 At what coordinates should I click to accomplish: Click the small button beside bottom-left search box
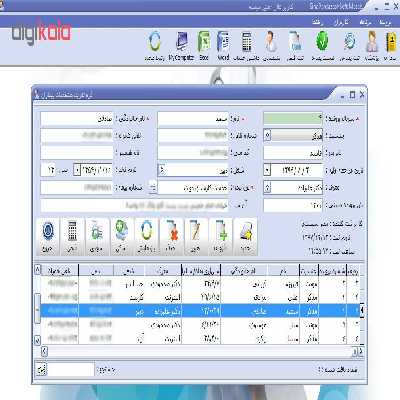tap(41, 370)
